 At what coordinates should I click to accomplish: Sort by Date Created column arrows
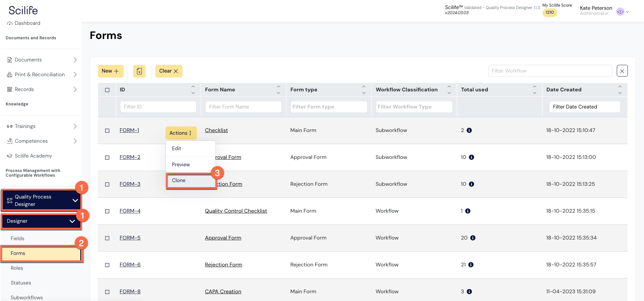click(x=620, y=90)
